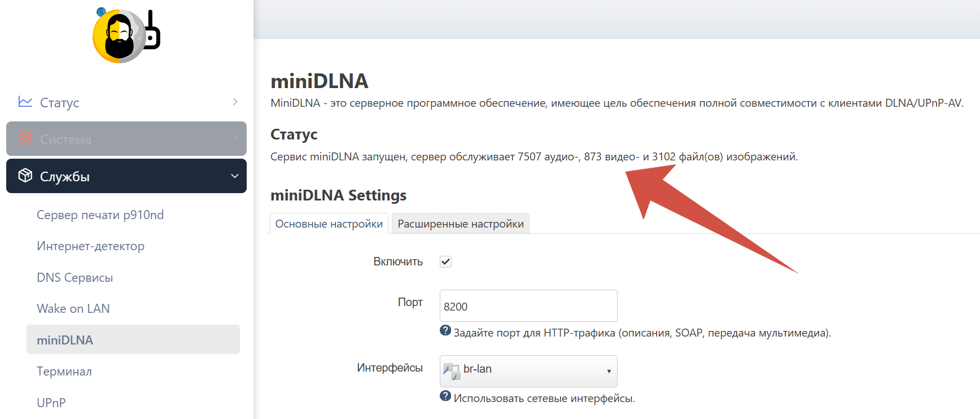Open the Статус menu section

(x=126, y=102)
